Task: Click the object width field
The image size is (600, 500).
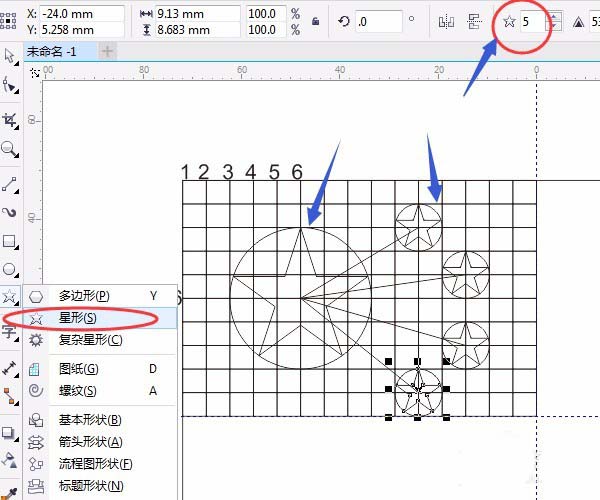Action: (x=197, y=14)
